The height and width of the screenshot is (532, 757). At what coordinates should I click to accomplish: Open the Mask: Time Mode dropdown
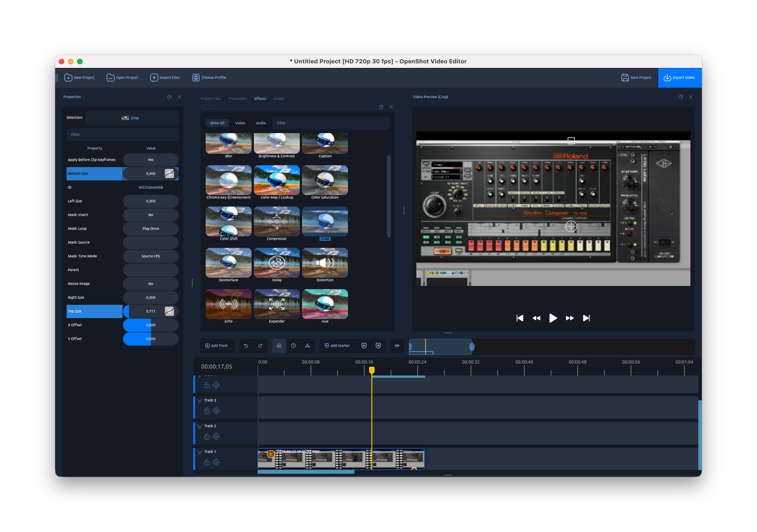tap(150, 256)
